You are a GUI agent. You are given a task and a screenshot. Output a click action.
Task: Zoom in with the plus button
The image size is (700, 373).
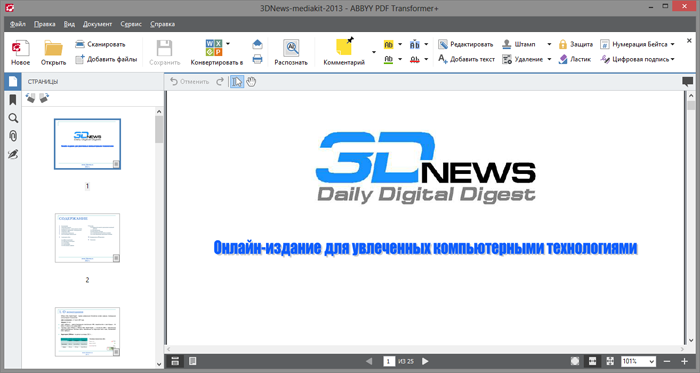click(x=684, y=361)
